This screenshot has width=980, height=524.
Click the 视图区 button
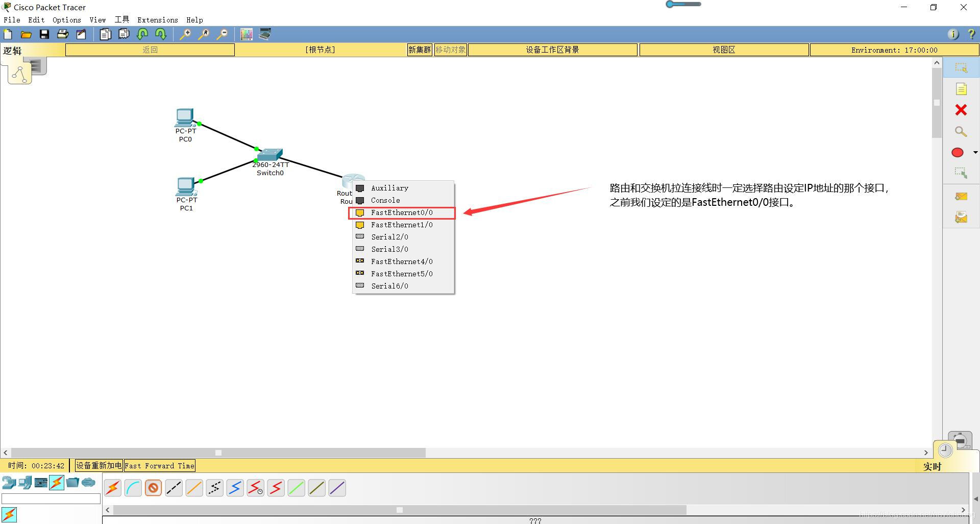tap(724, 50)
